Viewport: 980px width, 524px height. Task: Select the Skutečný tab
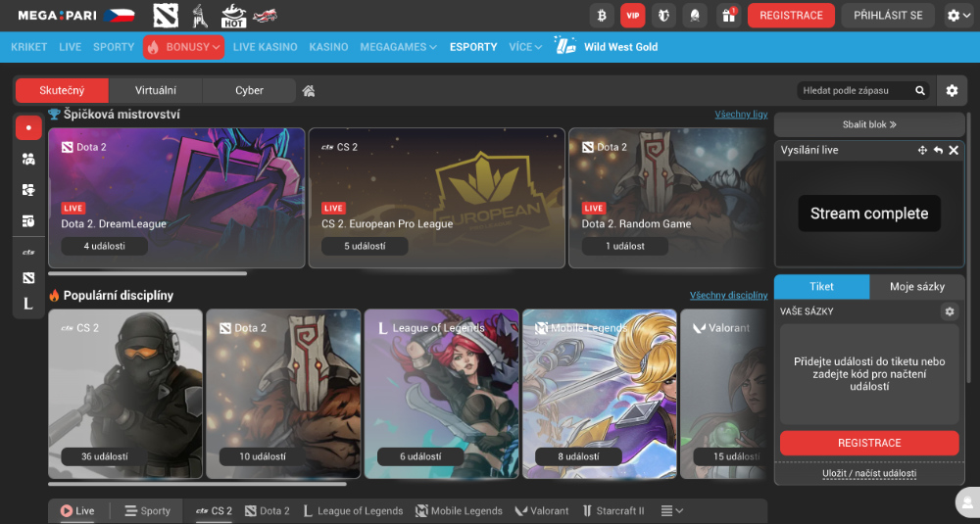pyautogui.click(x=62, y=90)
